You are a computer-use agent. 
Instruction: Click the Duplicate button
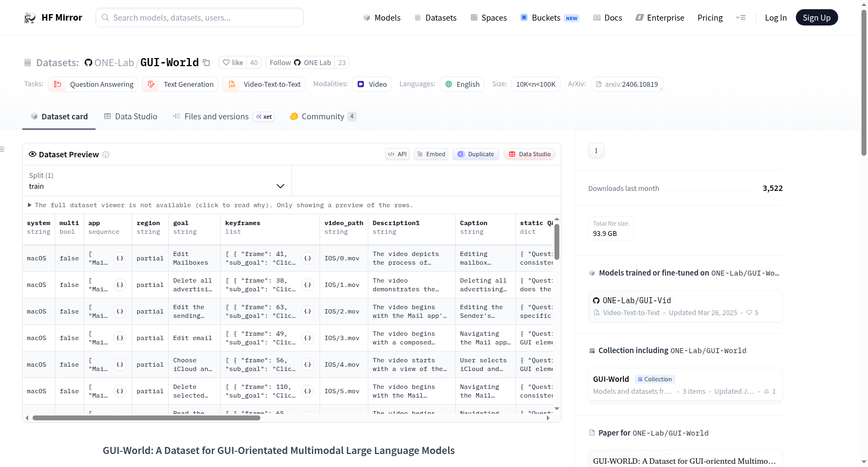click(476, 154)
